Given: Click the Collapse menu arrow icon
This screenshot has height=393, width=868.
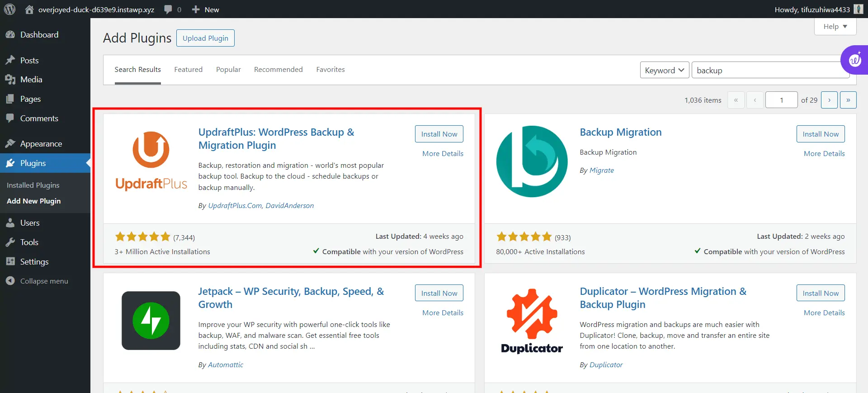Looking at the screenshot, I should tap(10, 281).
